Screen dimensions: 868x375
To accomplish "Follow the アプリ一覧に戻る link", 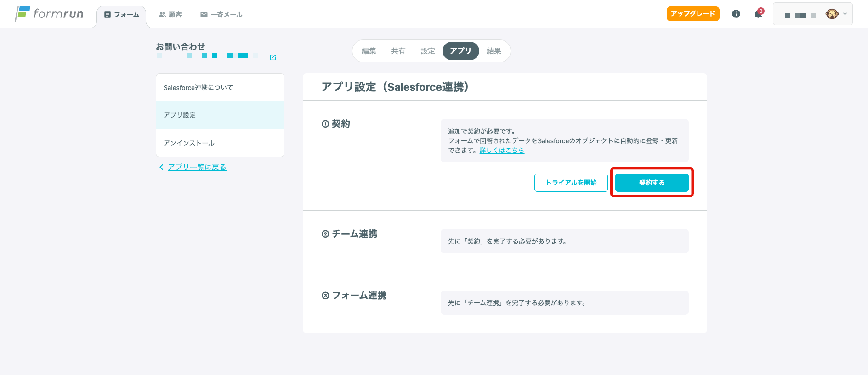I will coord(197,167).
